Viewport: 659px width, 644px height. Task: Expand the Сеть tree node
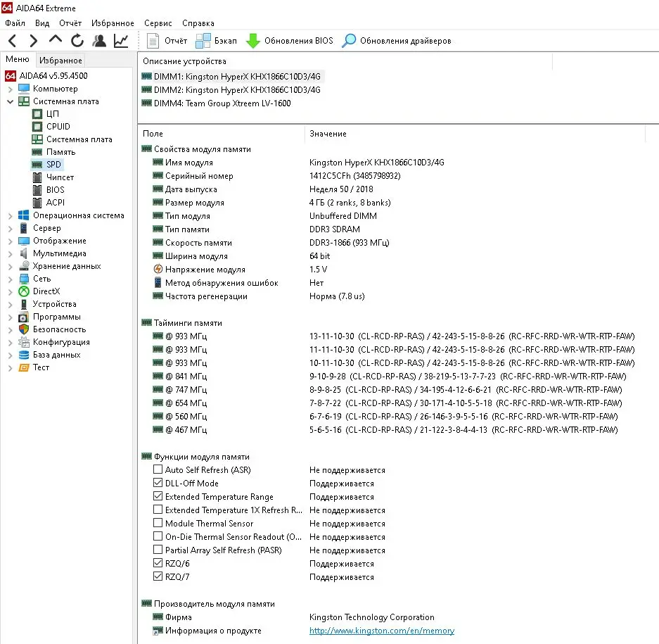pos(10,279)
